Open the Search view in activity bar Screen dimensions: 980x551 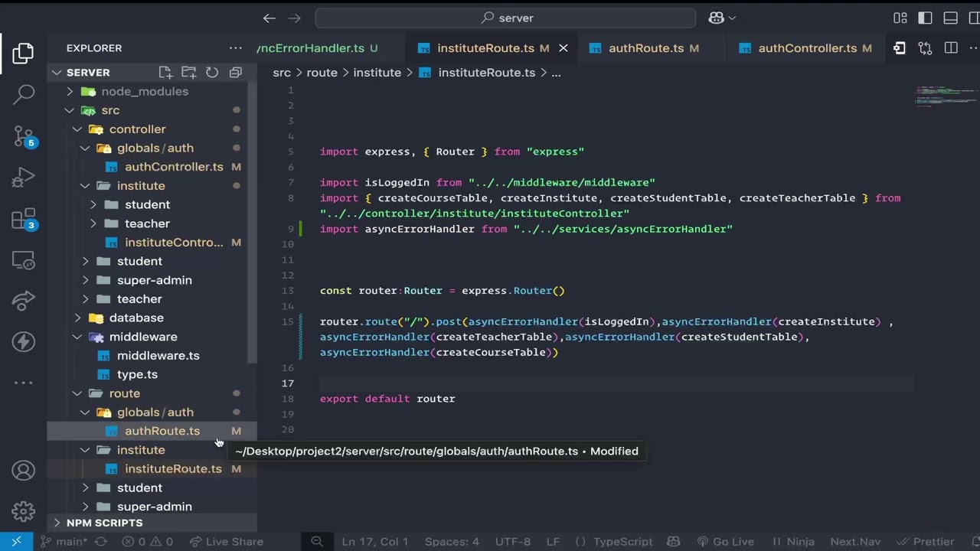coord(23,95)
